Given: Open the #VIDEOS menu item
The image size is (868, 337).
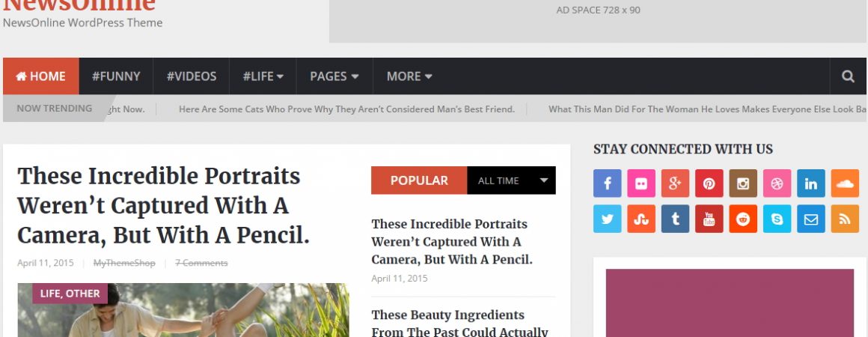Looking at the screenshot, I should [x=192, y=76].
